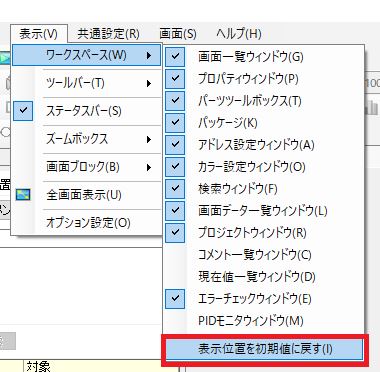
Task: Open the 共通設定(R) menu
Action: click(108, 34)
